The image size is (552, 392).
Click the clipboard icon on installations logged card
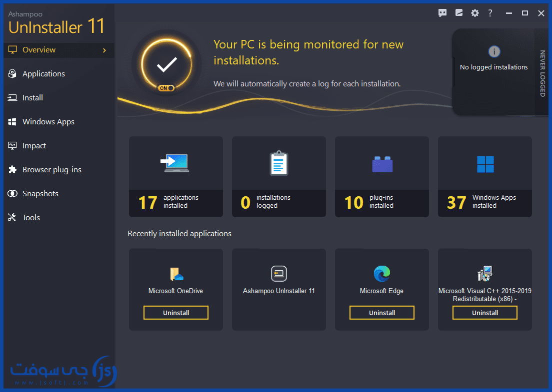pos(279,163)
